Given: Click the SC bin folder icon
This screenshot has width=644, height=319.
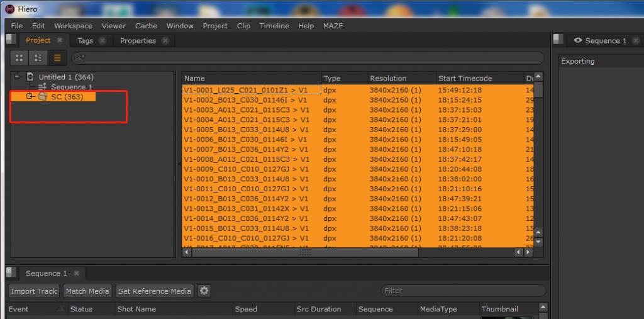Looking at the screenshot, I should 43,97.
